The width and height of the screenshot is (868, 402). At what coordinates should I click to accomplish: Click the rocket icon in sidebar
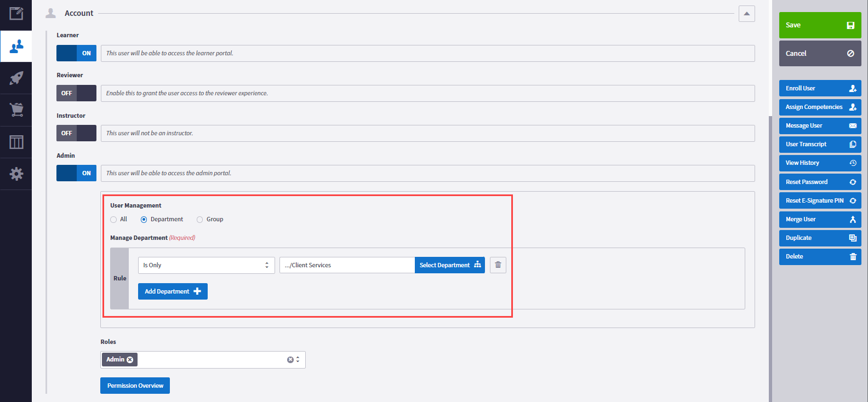[x=16, y=78]
